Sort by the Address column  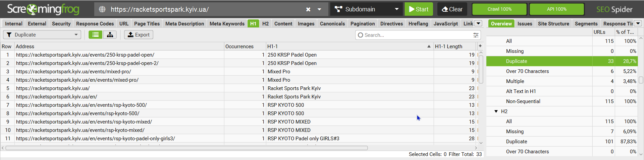pos(119,46)
